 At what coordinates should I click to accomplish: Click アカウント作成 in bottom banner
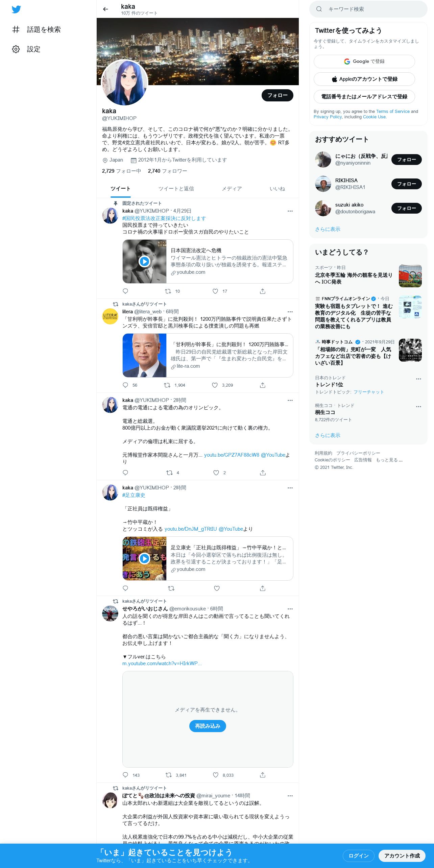pyautogui.click(x=402, y=855)
